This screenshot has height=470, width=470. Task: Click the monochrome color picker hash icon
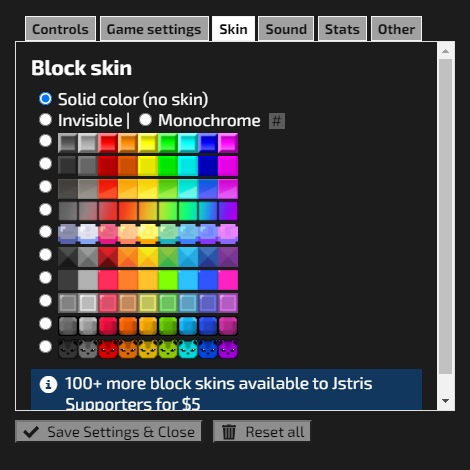pos(277,121)
